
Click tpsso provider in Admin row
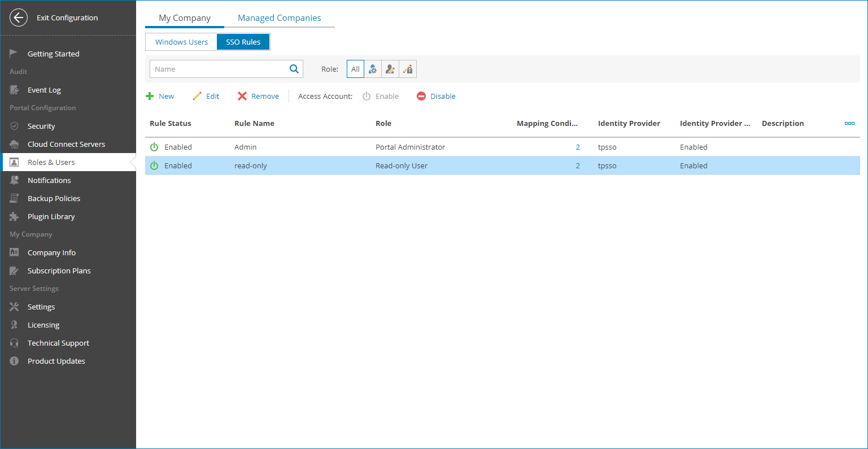[607, 147]
